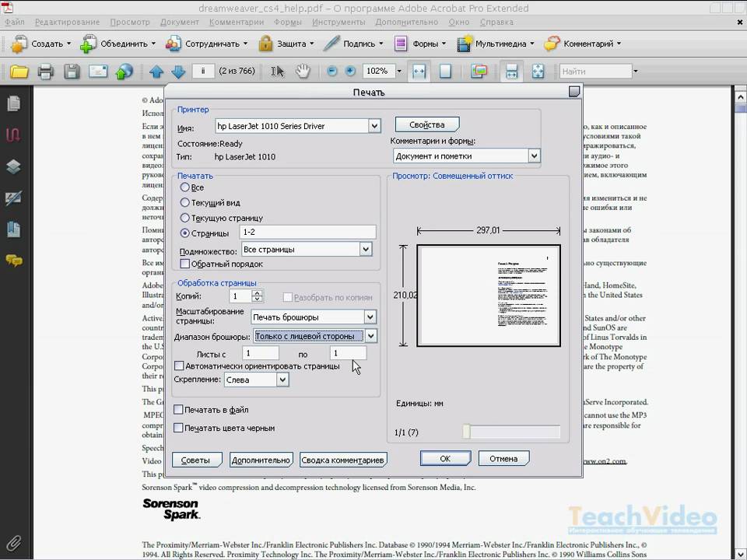Click the Combine (Объединить) icon
This screenshot has height=560, width=747.
[x=88, y=44]
